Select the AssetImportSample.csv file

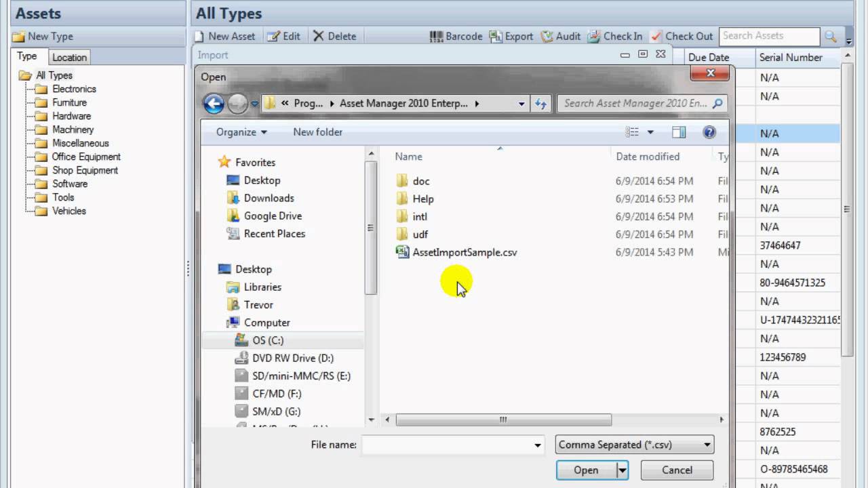[465, 252]
